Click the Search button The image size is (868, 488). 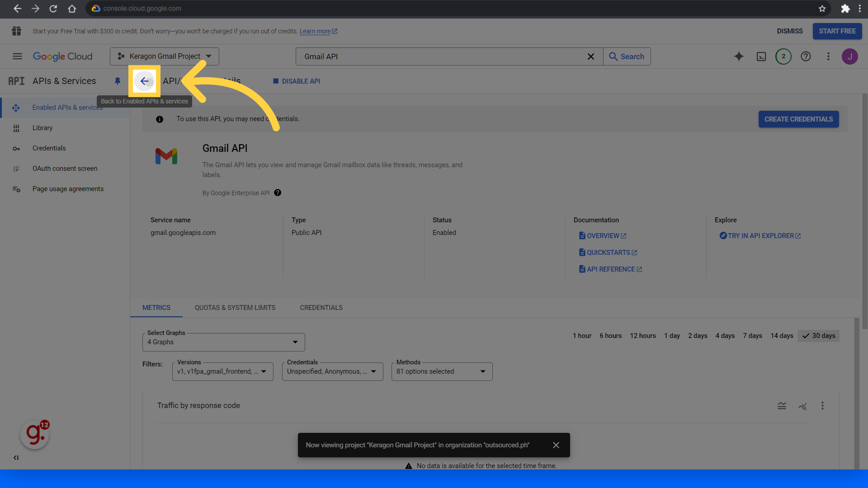(627, 56)
